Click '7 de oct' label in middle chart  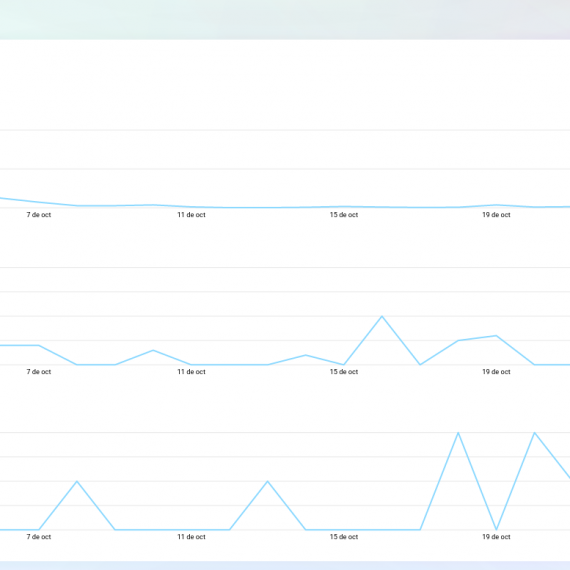tap(39, 372)
